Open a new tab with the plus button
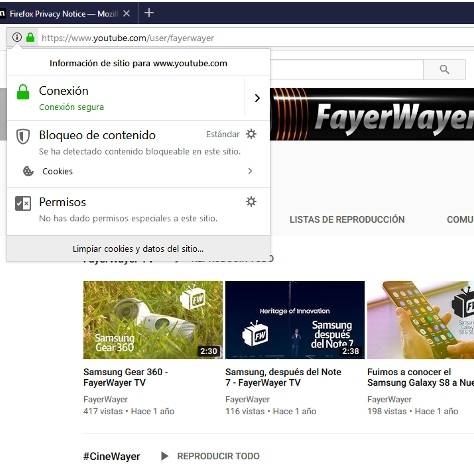Screen dimensions: 474x474 149,13
